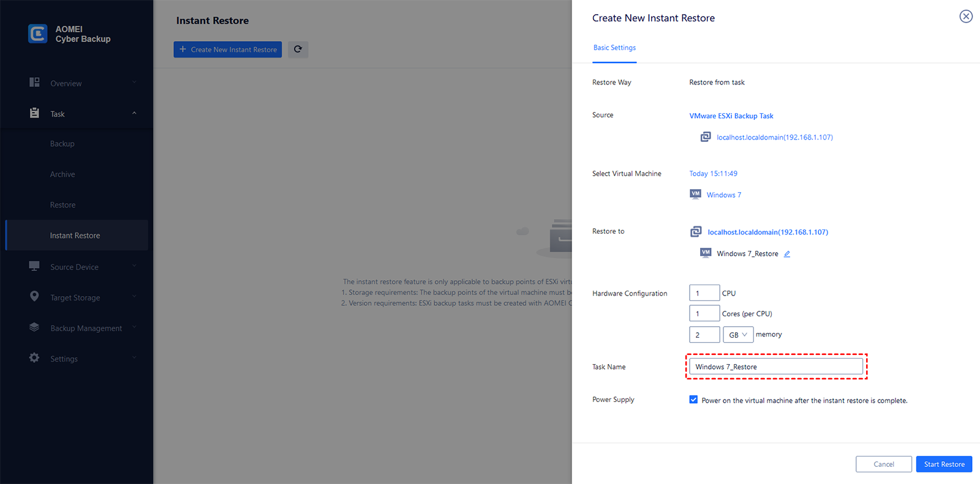Click the Source Device monitor icon
Viewport: 980px width, 484px height.
tap(34, 266)
